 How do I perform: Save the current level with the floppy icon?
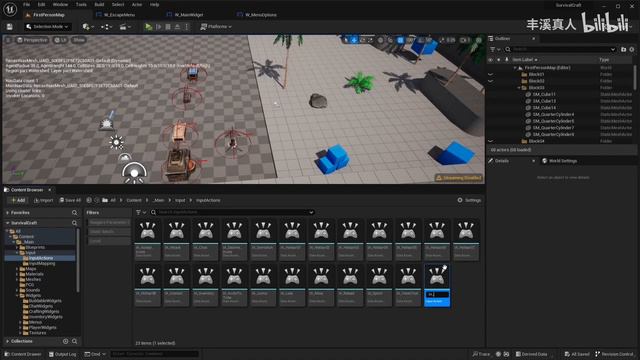[9, 27]
